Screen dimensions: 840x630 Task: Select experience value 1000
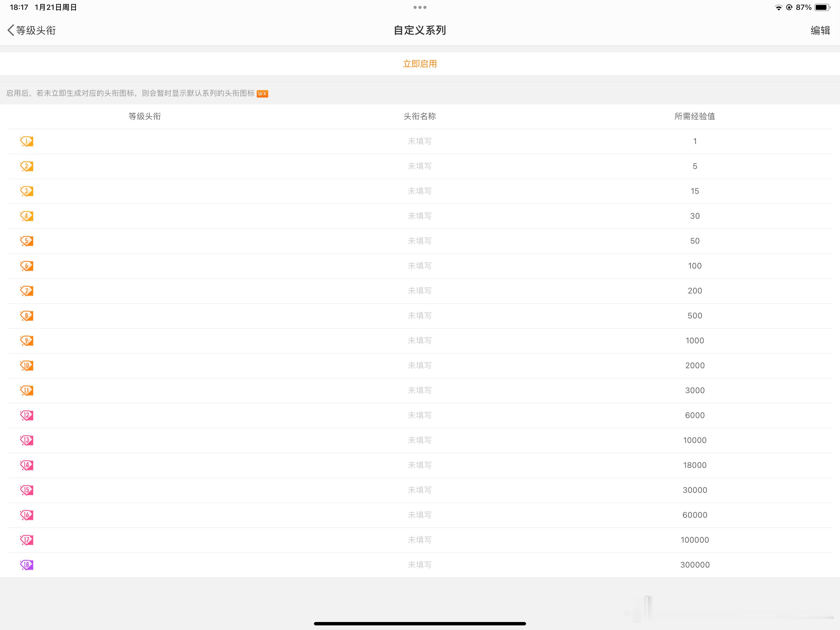[x=695, y=341]
